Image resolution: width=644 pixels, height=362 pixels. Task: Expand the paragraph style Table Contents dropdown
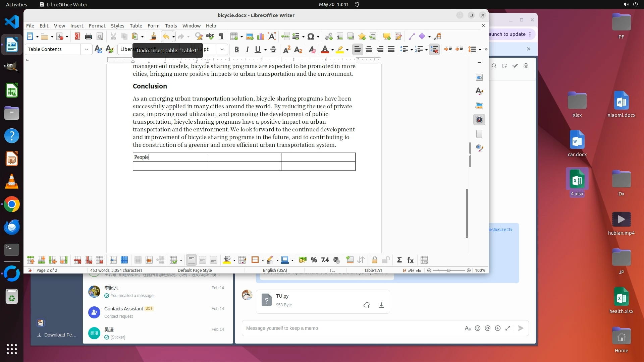click(x=87, y=50)
